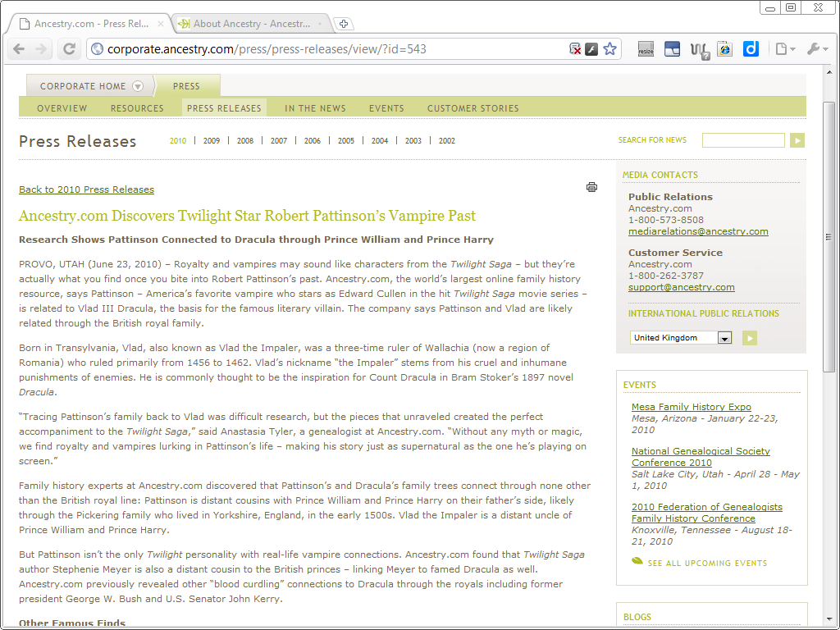Open the wrench settings menu

tap(818, 49)
